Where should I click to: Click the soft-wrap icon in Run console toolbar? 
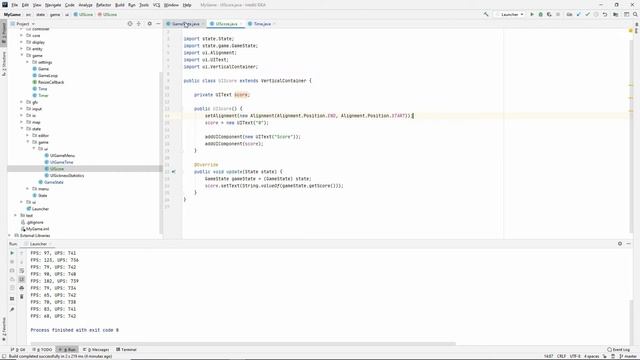pyautogui.click(x=22, y=271)
